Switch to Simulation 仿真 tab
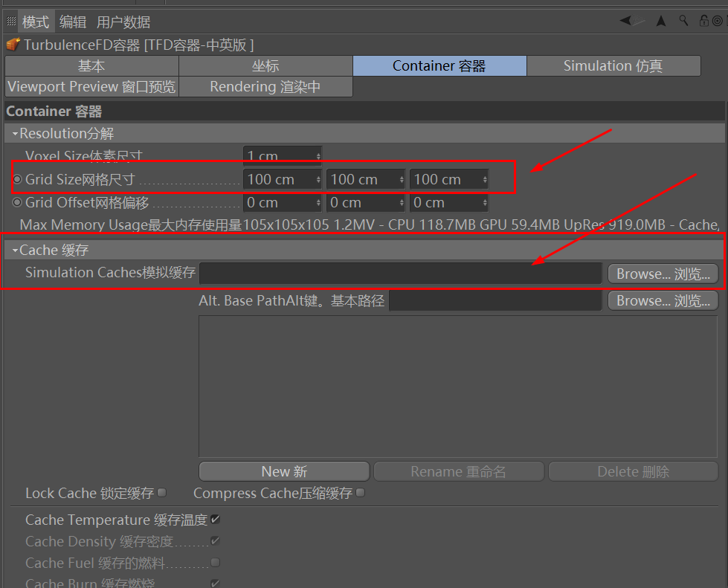This screenshot has width=728, height=588. coord(613,66)
